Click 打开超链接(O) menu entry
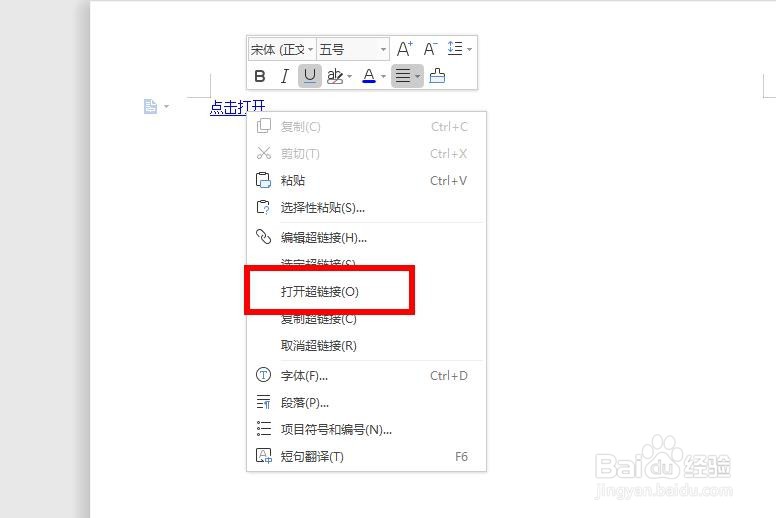The height and width of the screenshot is (518, 776). (x=366, y=291)
